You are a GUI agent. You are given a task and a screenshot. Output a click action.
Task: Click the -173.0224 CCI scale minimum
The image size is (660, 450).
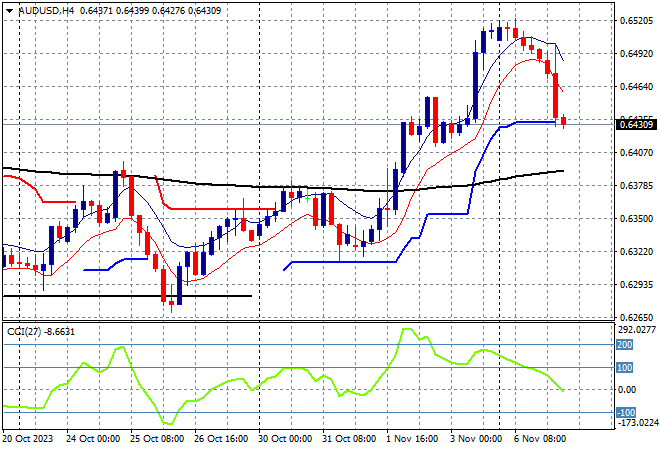tap(636, 422)
